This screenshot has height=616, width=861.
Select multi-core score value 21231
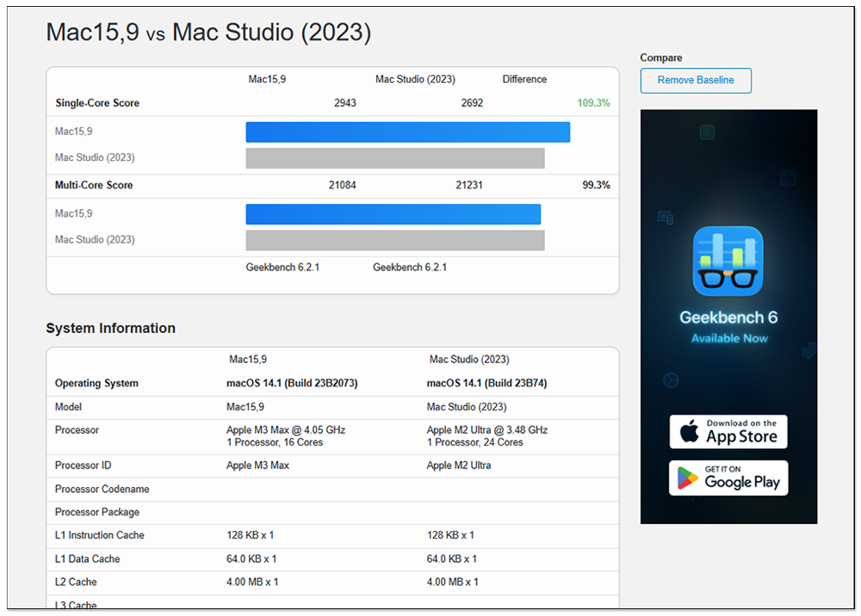click(x=469, y=186)
